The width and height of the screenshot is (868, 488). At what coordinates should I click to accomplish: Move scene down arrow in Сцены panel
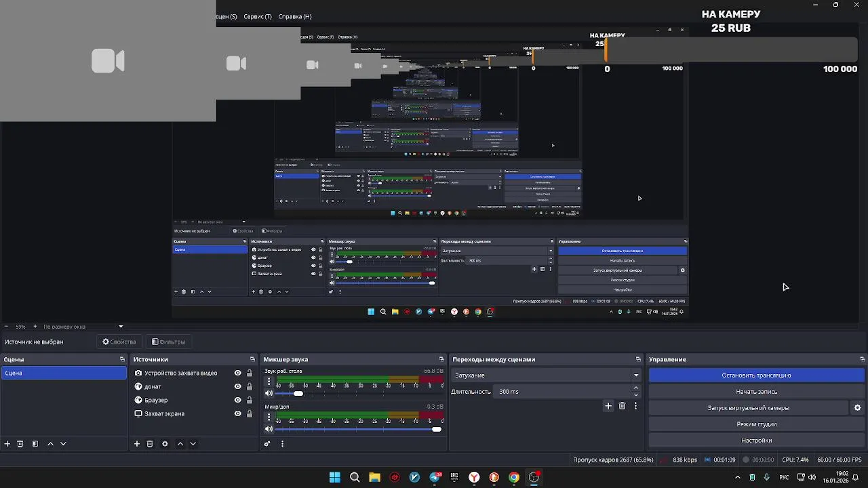(x=63, y=444)
